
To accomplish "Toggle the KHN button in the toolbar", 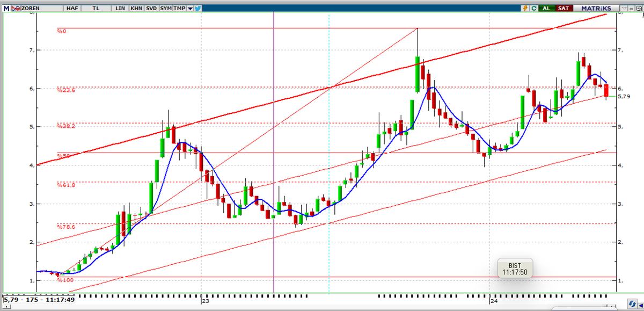I will pyautogui.click(x=136, y=8).
